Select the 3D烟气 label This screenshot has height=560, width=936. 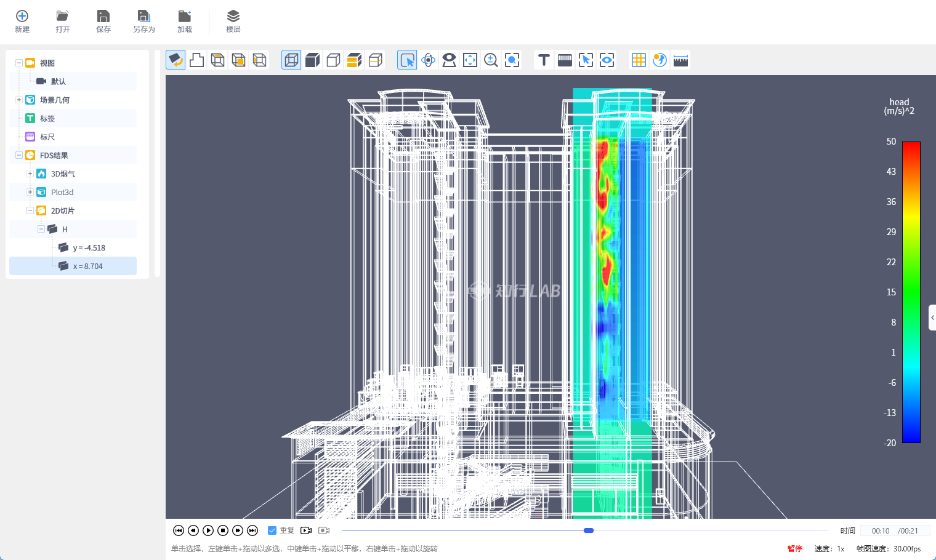click(x=63, y=174)
